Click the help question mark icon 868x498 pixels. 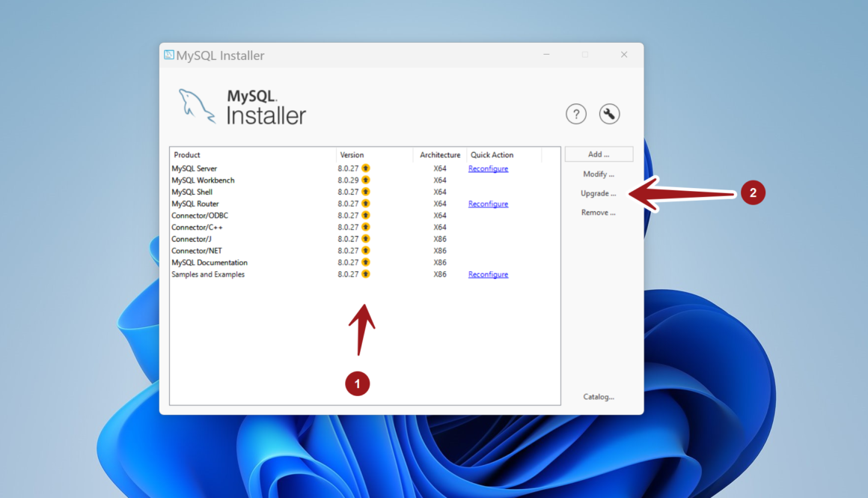[x=575, y=113]
